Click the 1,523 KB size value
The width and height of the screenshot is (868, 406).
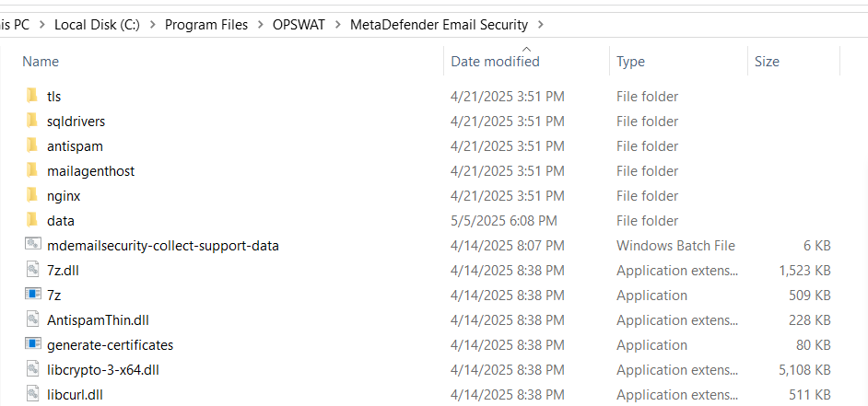click(804, 271)
